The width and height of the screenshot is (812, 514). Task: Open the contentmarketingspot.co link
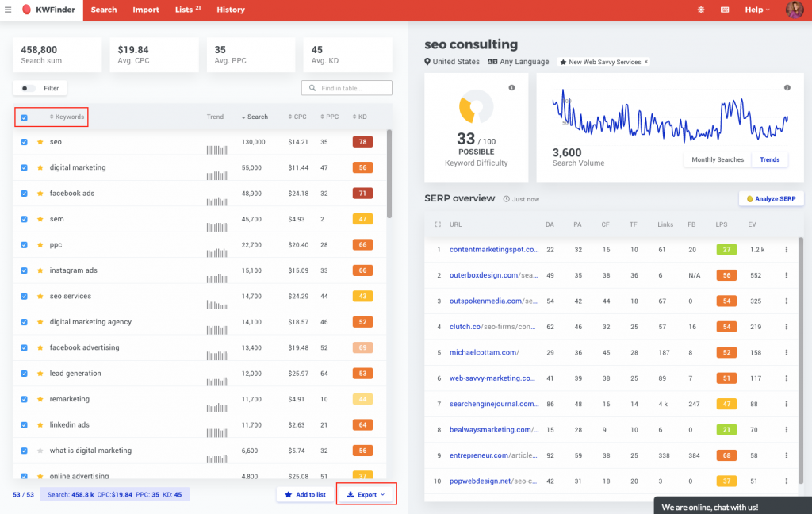tap(494, 250)
